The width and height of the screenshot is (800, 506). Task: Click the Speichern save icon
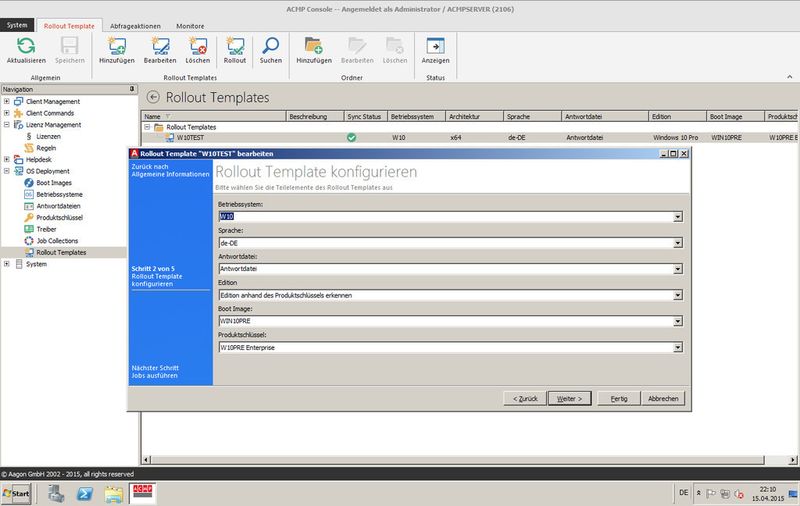[x=69, y=46]
